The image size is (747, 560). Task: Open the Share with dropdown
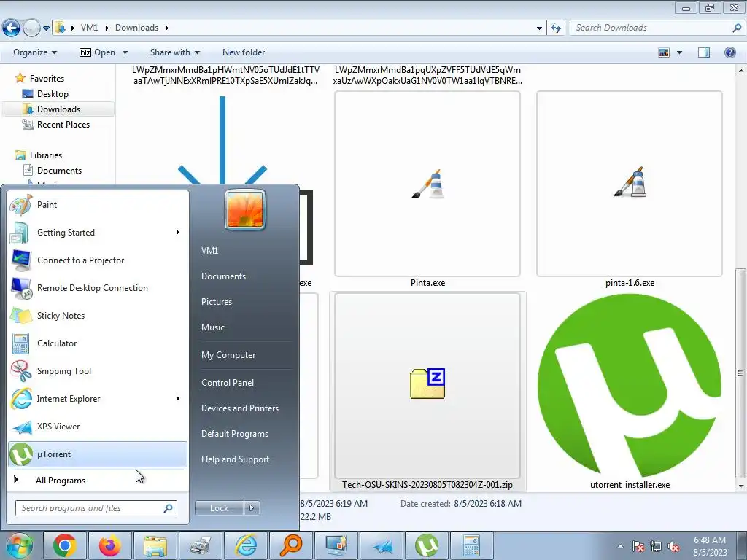pyautogui.click(x=175, y=52)
